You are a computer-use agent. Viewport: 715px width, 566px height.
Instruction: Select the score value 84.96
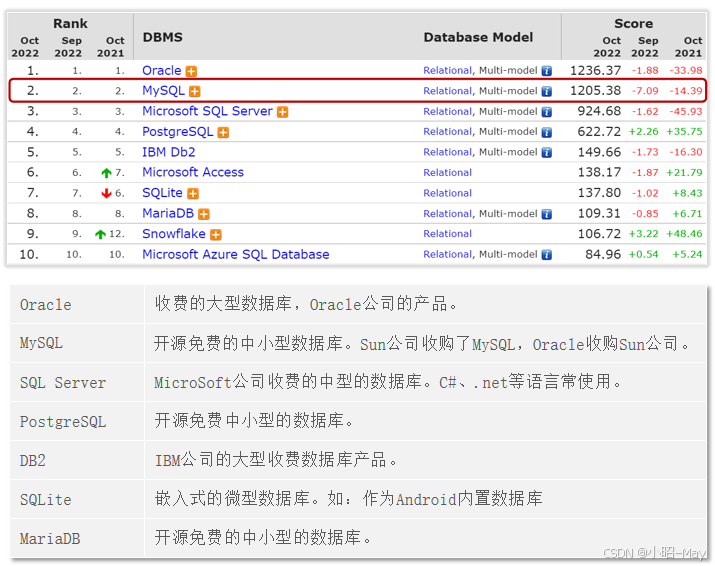(603, 254)
